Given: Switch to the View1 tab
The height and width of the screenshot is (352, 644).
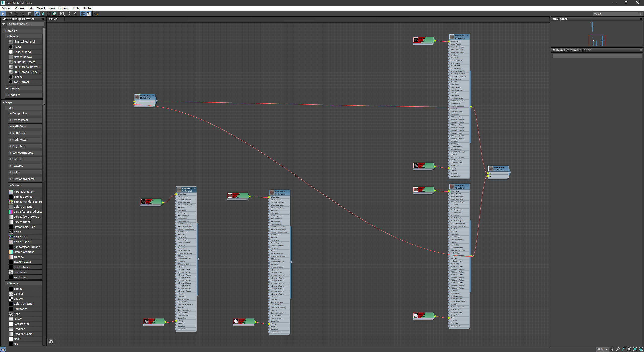Looking at the screenshot, I should coord(53,19).
